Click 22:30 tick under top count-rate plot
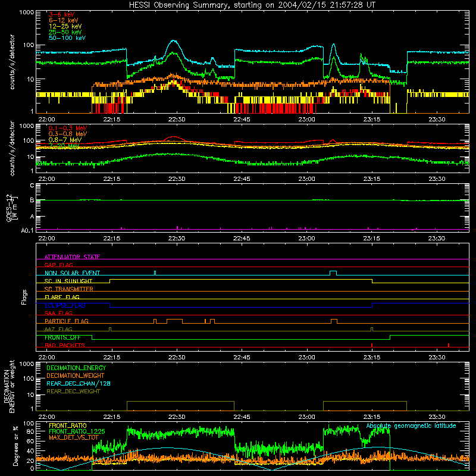Viewport: 476px width, 476px height. pyautogui.click(x=177, y=120)
